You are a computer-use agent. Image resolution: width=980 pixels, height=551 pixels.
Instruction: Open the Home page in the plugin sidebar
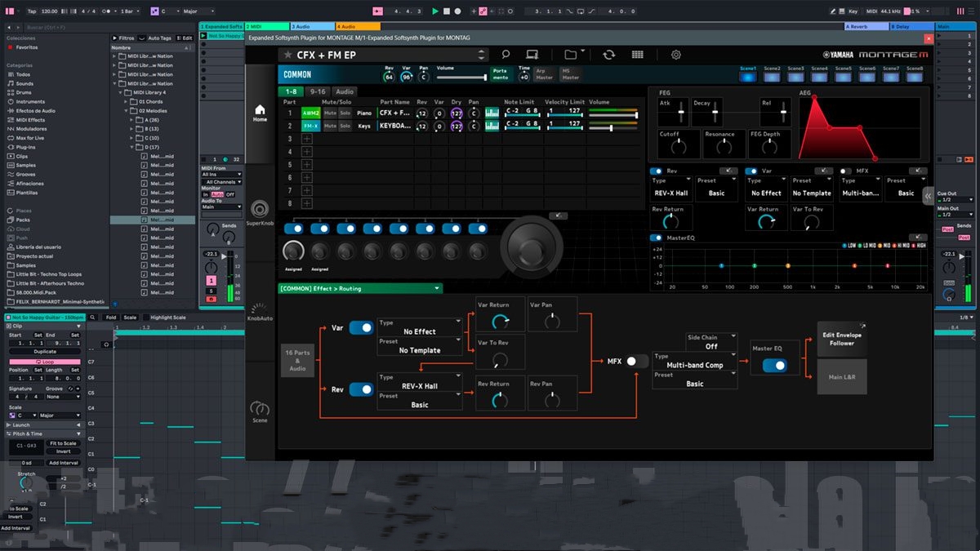260,112
